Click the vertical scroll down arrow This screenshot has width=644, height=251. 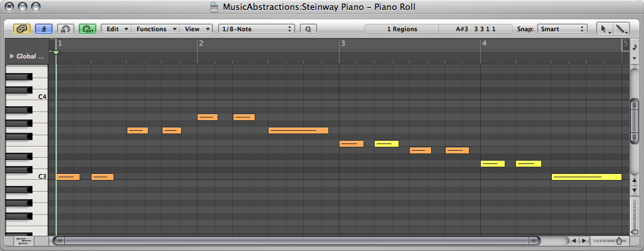(x=635, y=191)
